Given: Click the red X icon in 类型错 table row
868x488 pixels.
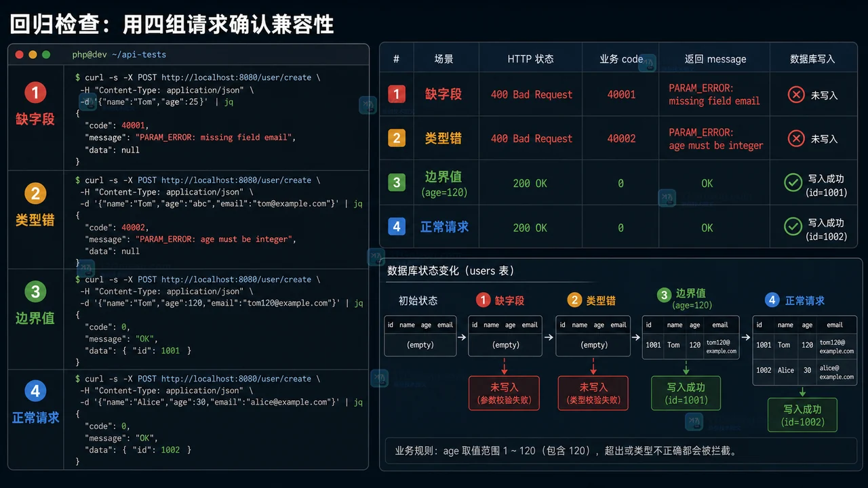Looking at the screenshot, I should click(796, 139).
